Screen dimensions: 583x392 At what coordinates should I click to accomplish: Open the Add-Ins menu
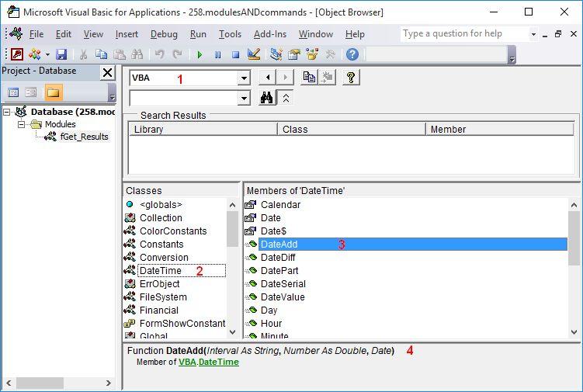269,34
